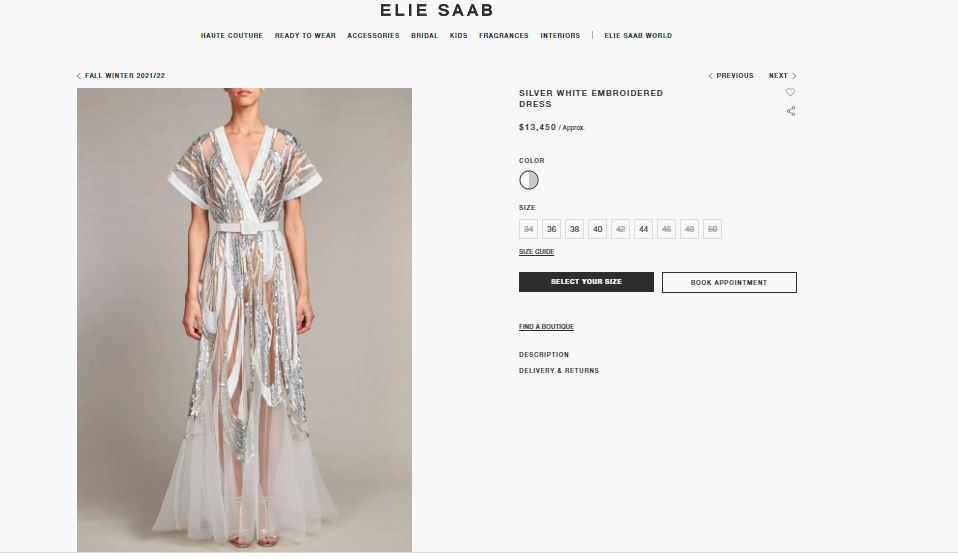Pick size 40 option

point(598,229)
